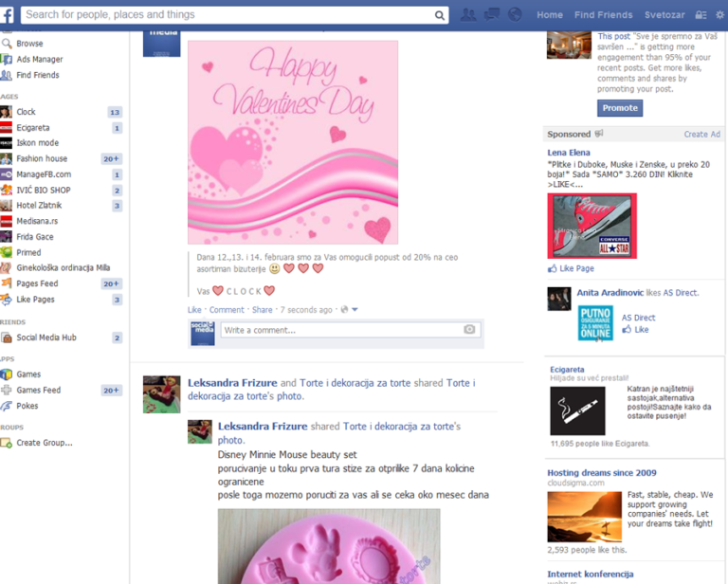Click the IVIĆ BIO SHOP icon
The image size is (728, 584).
(6, 190)
